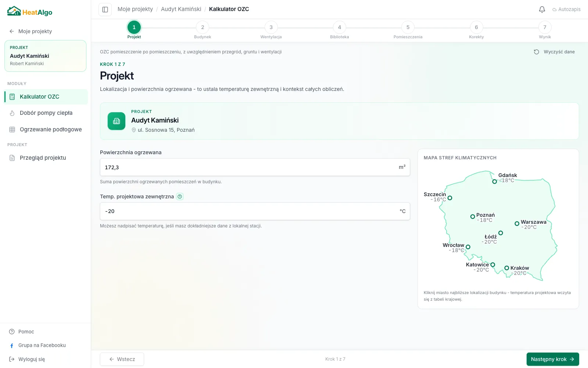Click the Autozapis cloud icon
588x368 pixels.
(x=555, y=10)
